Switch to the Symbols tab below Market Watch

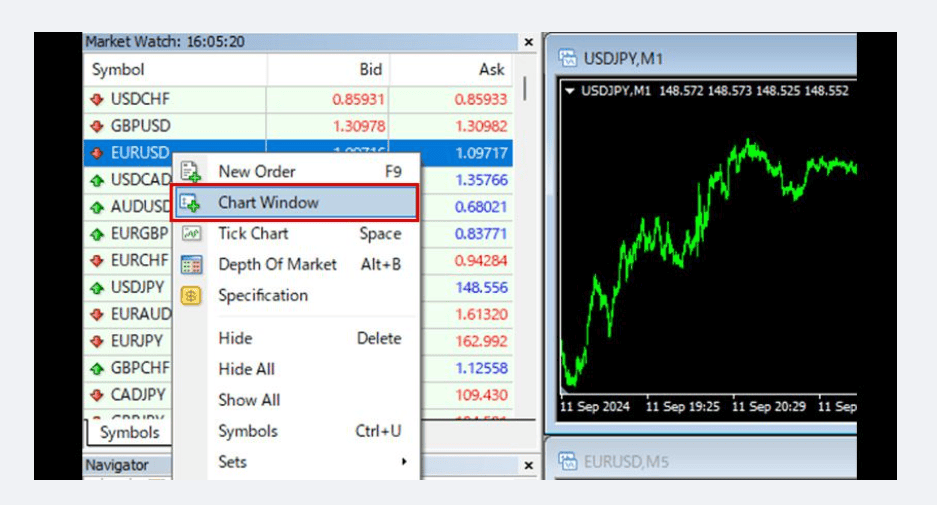pyautogui.click(x=129, y=433)
